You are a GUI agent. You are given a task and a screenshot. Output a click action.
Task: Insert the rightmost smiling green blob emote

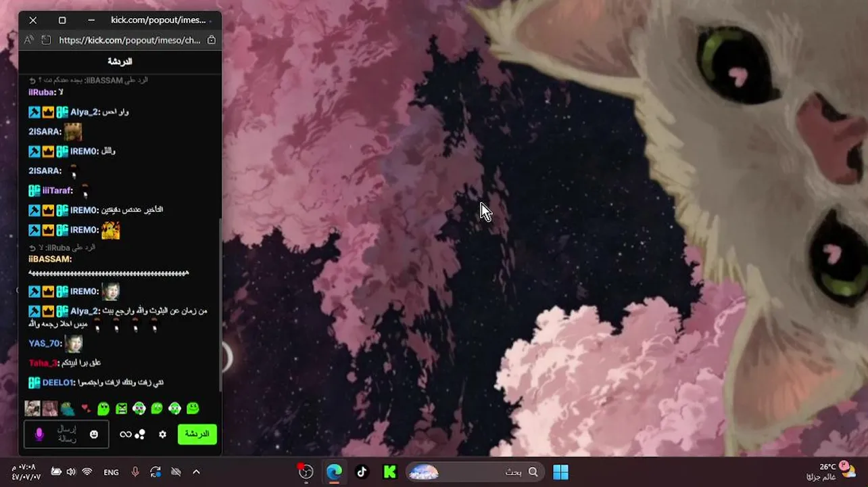[193, 409]
